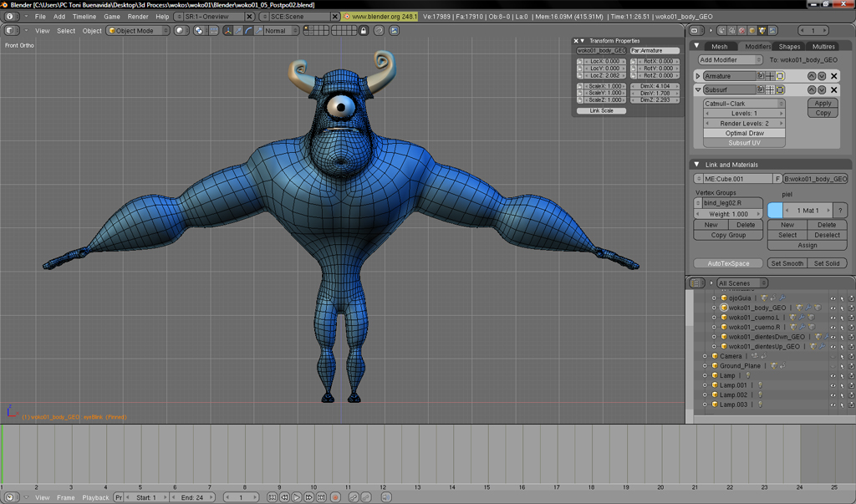The width and height of the screenshot is (856, 504).
Task: Delete the Subsurf modifier
Action: 833,89
